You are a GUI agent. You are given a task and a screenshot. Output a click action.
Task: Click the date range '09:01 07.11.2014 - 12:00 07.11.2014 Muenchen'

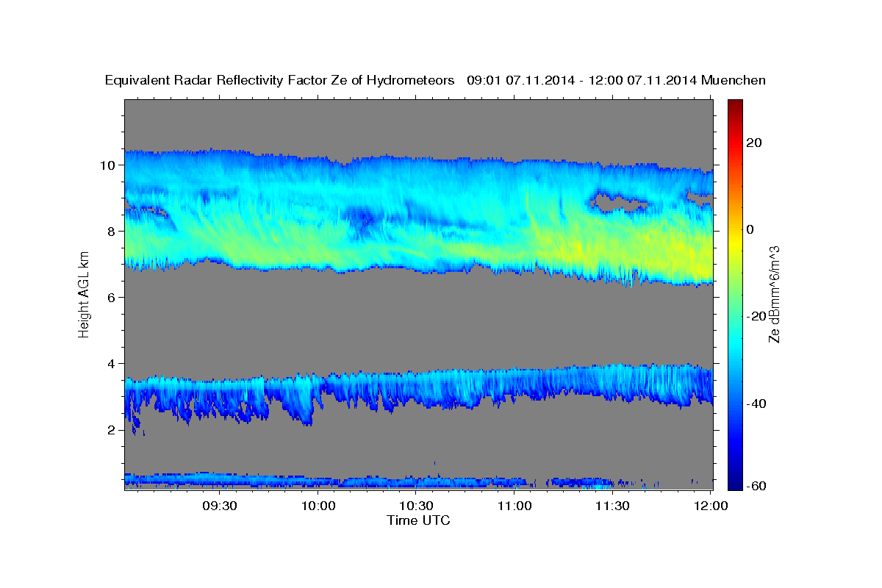(617, 81)
